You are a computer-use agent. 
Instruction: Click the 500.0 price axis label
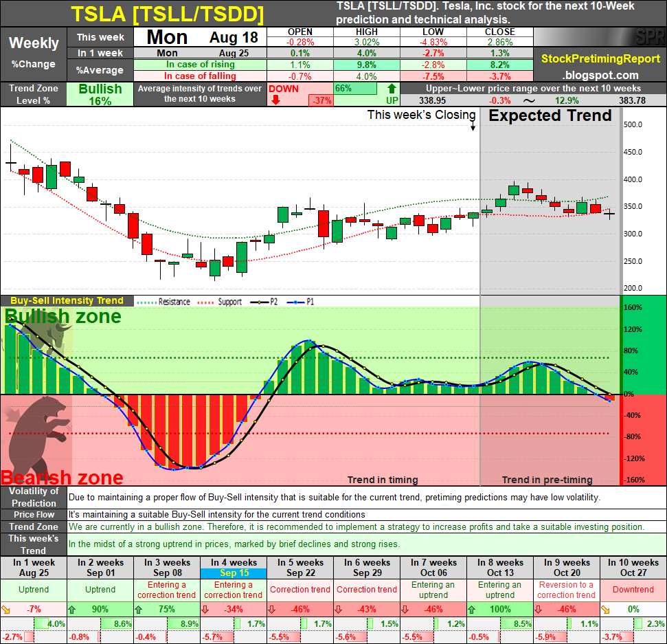(x=633, y=124)
